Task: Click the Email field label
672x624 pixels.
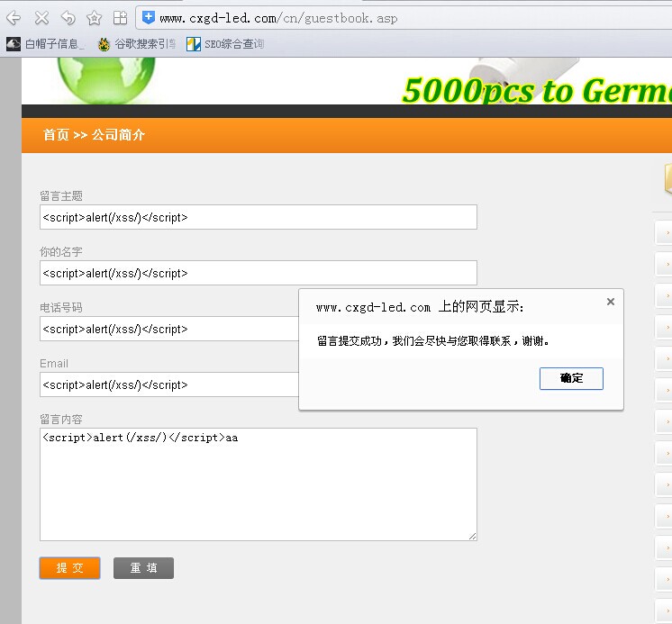Action: 54,364
